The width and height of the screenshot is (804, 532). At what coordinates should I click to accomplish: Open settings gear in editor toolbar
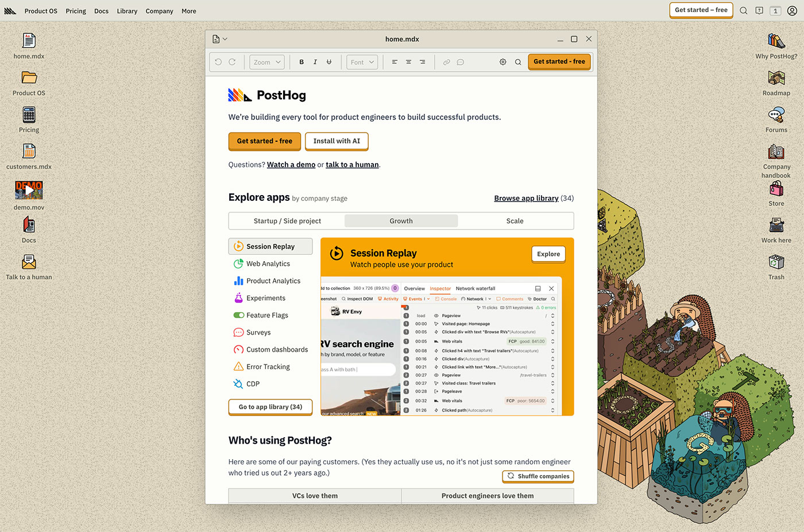(x=502, y=62)
